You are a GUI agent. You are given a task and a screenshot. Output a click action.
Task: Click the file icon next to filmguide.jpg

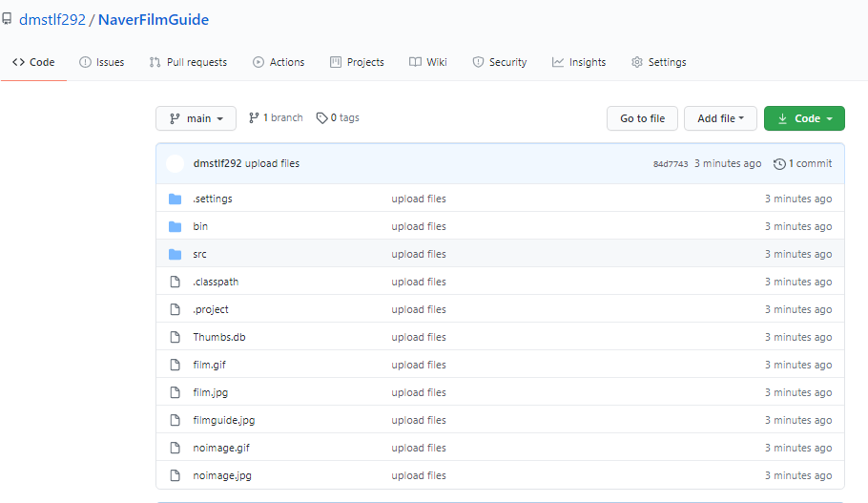point(175,421)
